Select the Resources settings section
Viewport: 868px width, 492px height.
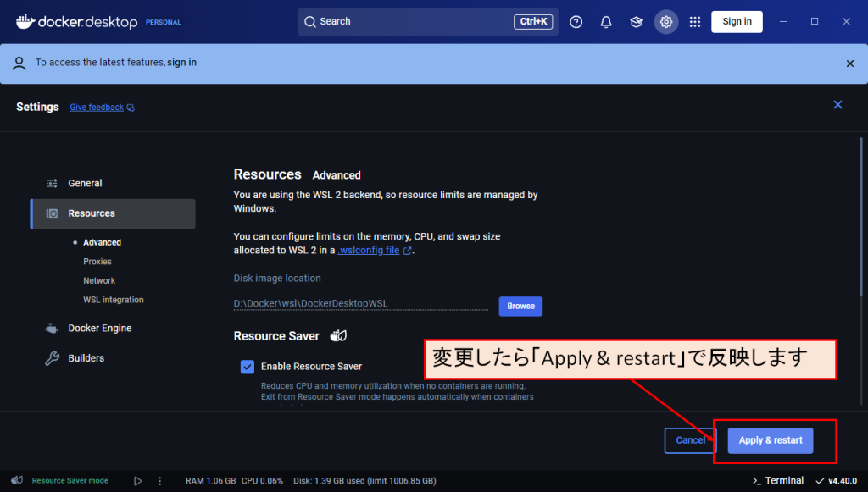113,213
